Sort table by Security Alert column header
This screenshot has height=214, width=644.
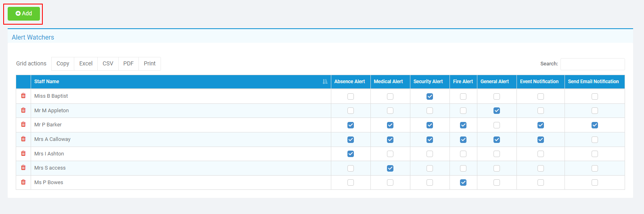coord(428,82)
